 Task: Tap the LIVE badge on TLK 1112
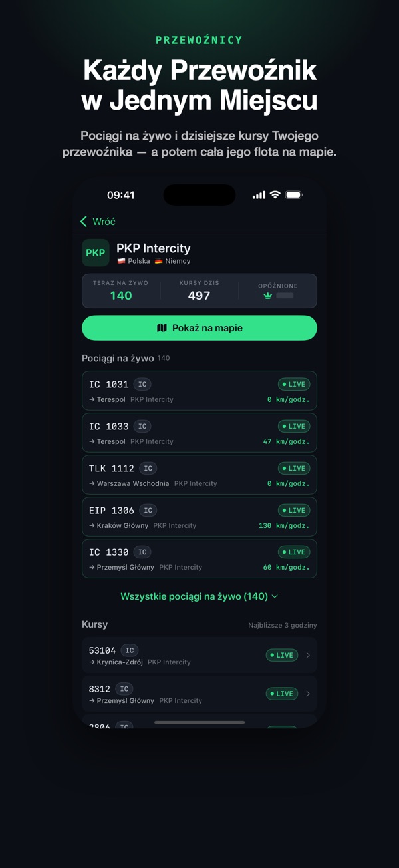click(294, 468)
